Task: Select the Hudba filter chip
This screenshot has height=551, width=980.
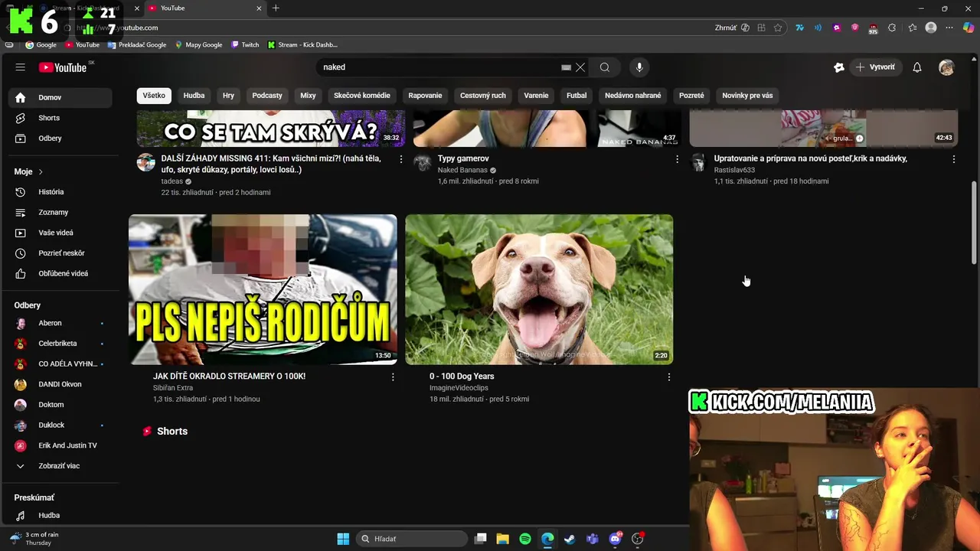Action: (194, 96)
